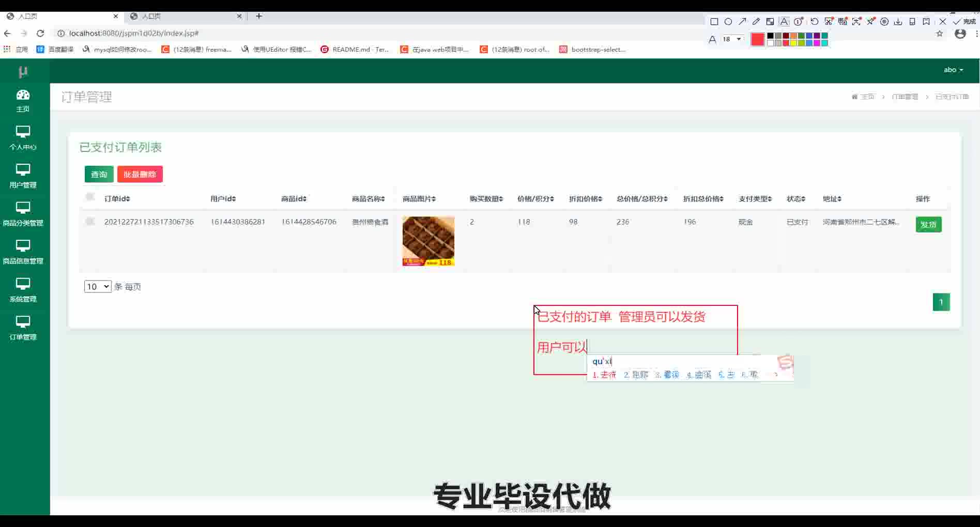Sort the table by 商品名称
This screenshot has height=527, width=980.
pyautogui.click(x=368, y=199)
